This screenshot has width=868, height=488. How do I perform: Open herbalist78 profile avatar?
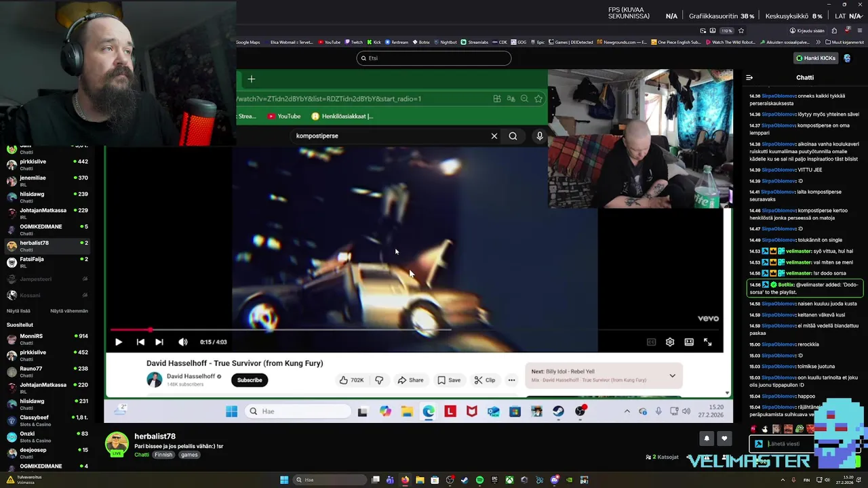click(117, 444)
